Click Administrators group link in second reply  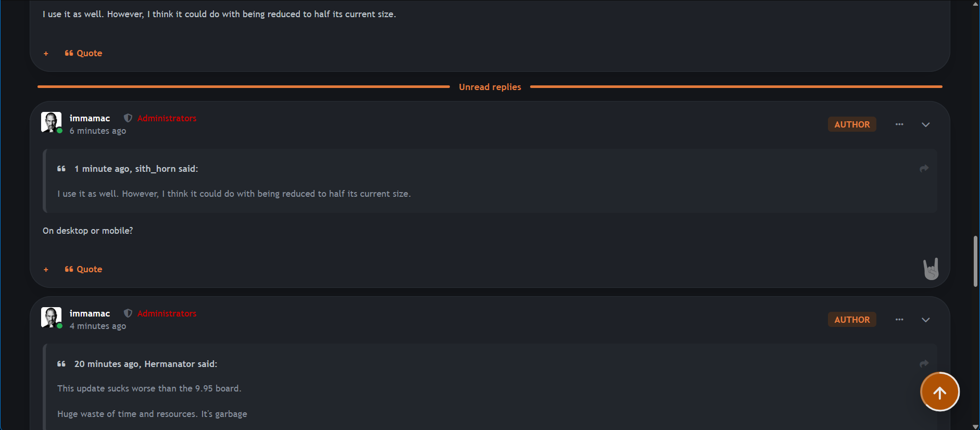coord(167,313)
